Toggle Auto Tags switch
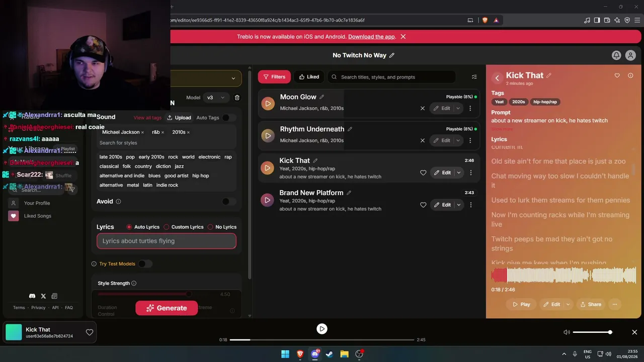This screenshot has width=644, height=362. 229,118
